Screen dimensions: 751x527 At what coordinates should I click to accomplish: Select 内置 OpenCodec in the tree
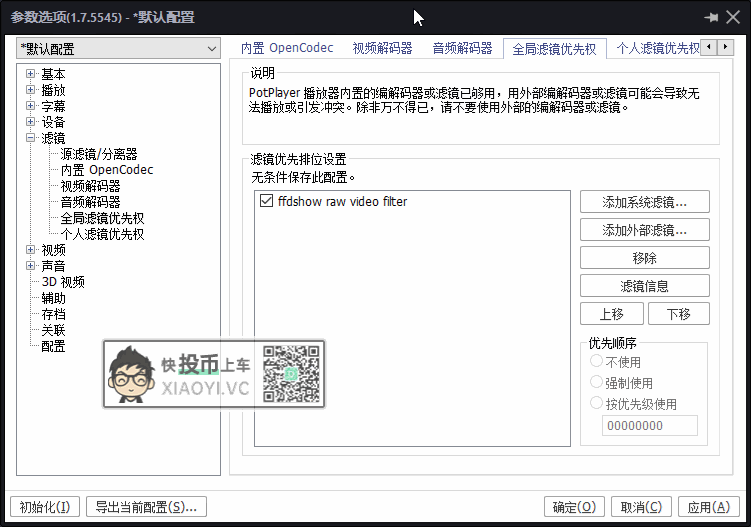pos(107,170)
